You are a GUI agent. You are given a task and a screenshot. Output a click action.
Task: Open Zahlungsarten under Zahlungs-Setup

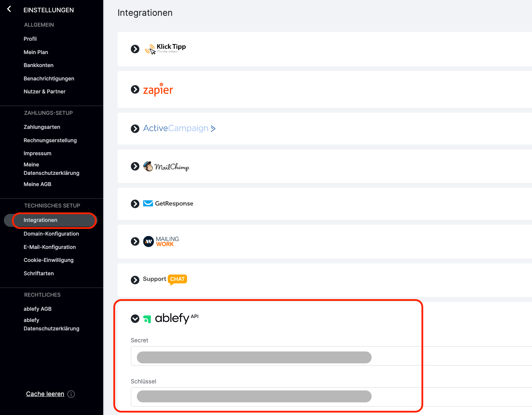coord(42,127)
